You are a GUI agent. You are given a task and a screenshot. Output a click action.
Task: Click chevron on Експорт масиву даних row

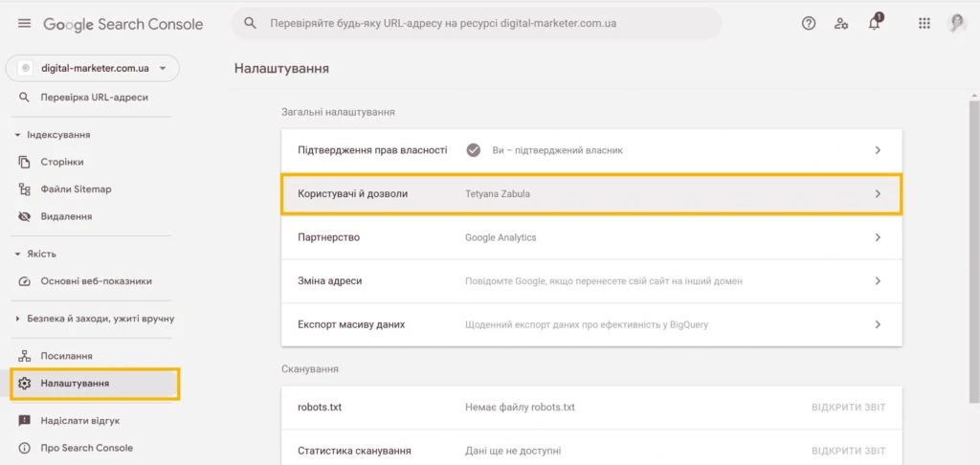[x=878, y=325]
